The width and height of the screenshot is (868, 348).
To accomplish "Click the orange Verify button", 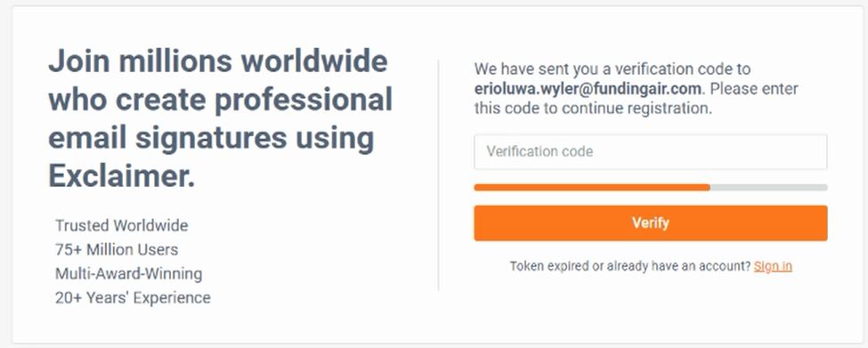I will [x=651, y=223].
